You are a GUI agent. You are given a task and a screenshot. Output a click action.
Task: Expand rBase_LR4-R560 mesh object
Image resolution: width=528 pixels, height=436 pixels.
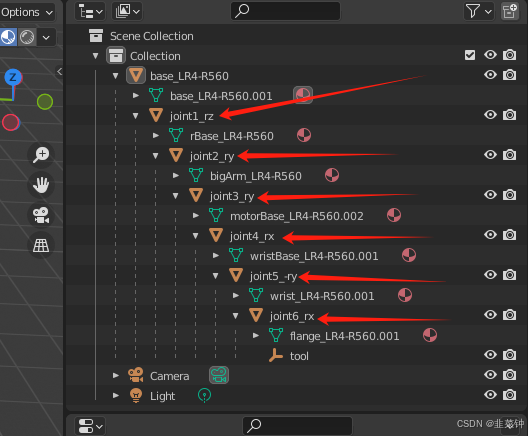156,136
